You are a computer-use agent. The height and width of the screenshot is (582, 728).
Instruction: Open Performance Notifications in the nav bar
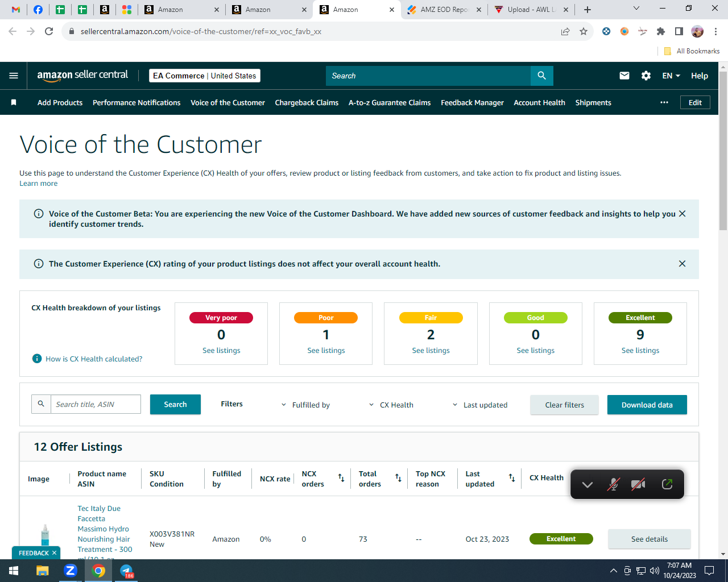pos(136,102)
